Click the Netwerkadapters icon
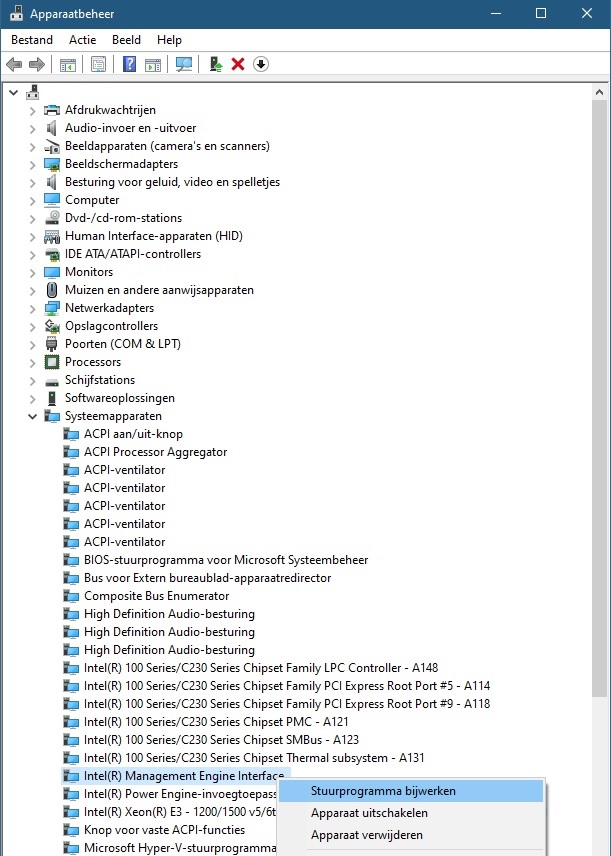This screenshot has height=856, width=611. click(52, 308)
